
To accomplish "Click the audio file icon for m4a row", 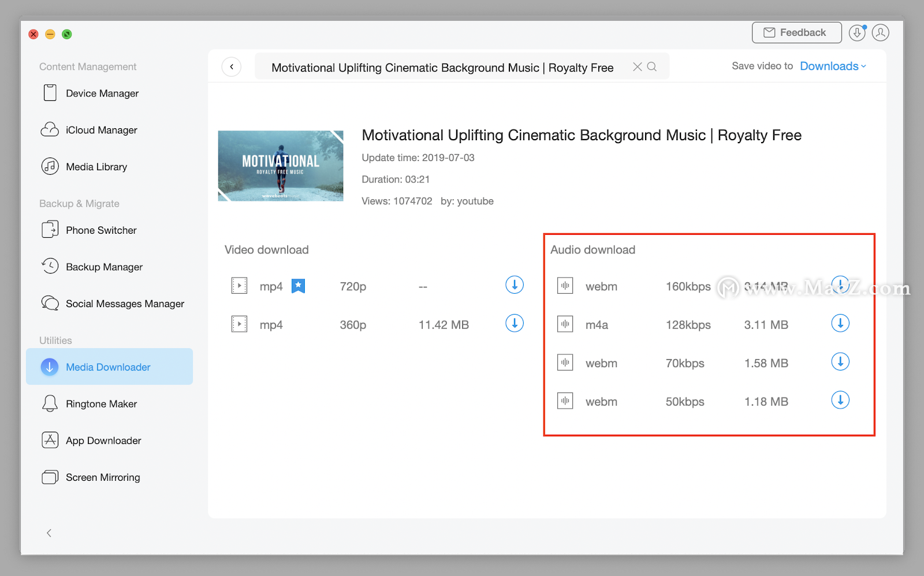I will [565, 324].
